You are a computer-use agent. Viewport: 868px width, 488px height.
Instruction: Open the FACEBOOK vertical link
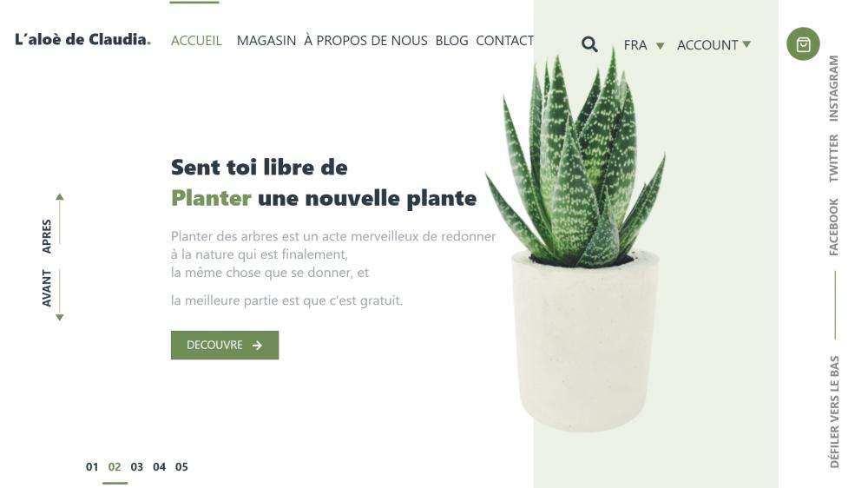(x=833, y=227)
